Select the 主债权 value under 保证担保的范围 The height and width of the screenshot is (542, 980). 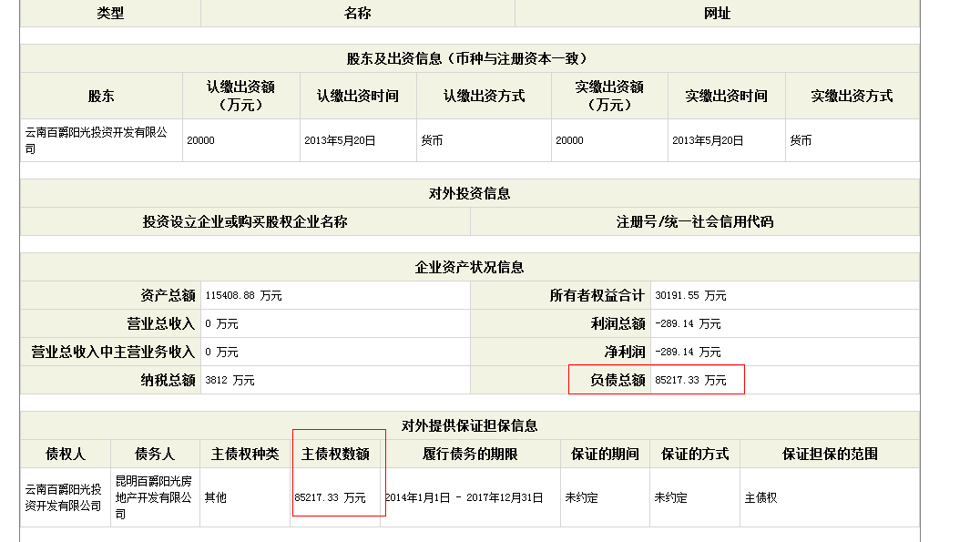click(761, 498)
